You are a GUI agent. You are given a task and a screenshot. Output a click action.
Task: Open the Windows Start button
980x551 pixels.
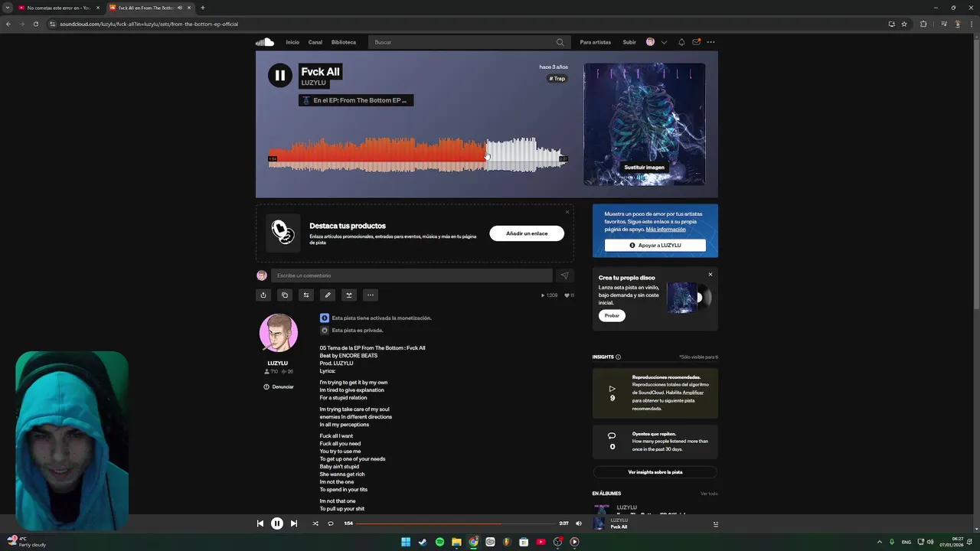click(406, 542)
